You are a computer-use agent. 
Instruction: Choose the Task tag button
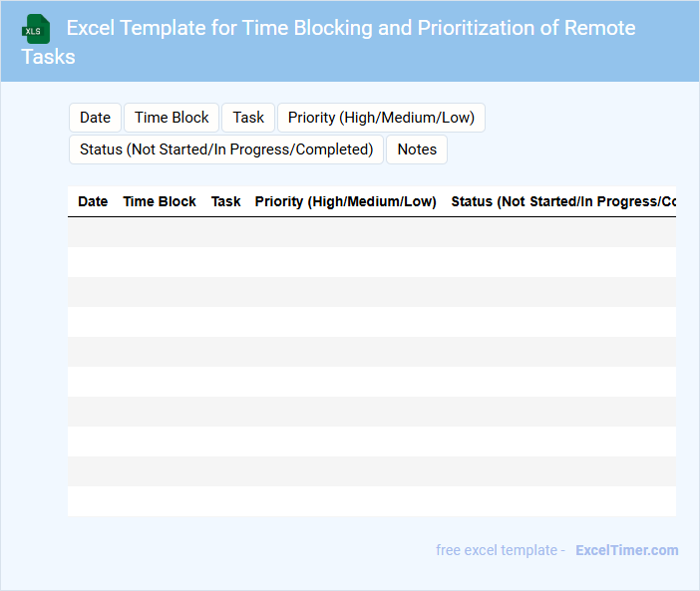248,118
